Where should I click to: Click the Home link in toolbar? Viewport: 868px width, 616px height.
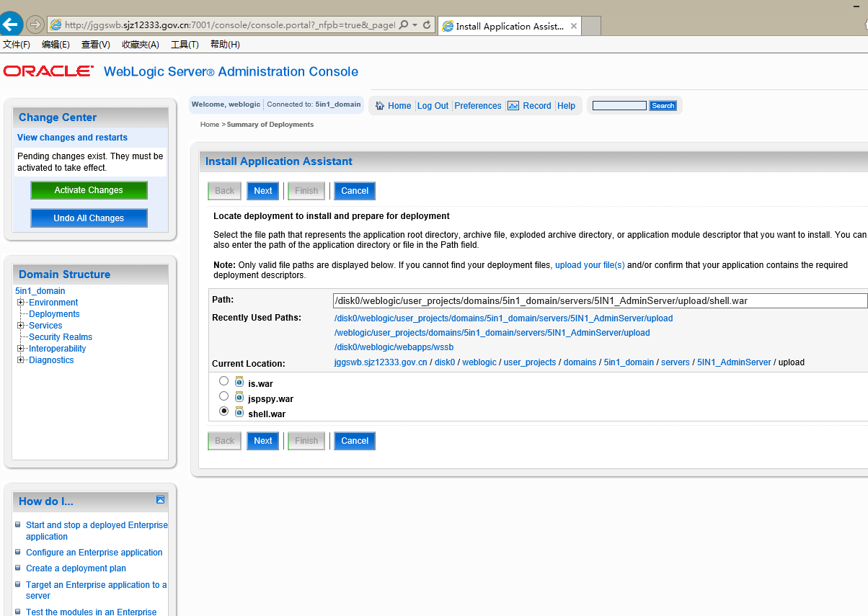pos(399,106)
